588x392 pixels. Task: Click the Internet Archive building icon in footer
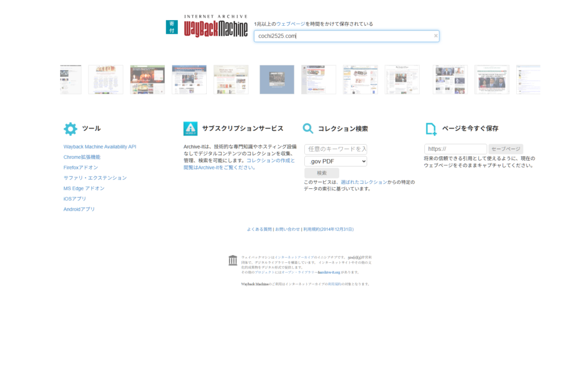[x=233, y=260]
